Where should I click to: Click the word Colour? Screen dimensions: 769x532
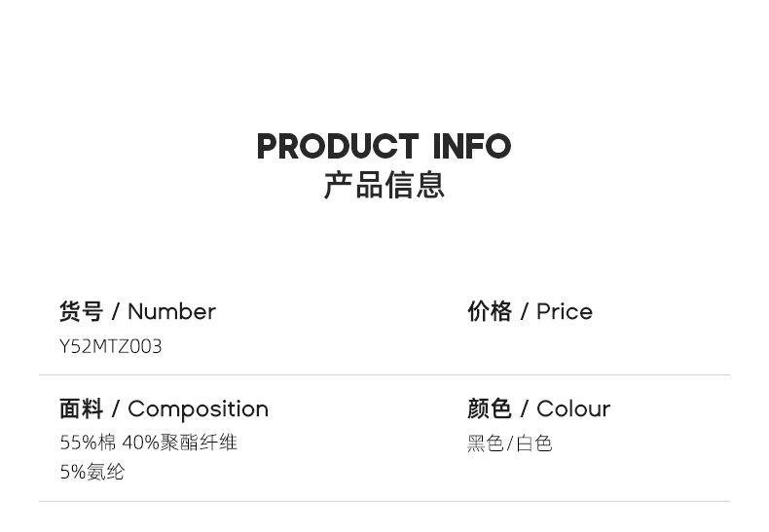point(573,408)
